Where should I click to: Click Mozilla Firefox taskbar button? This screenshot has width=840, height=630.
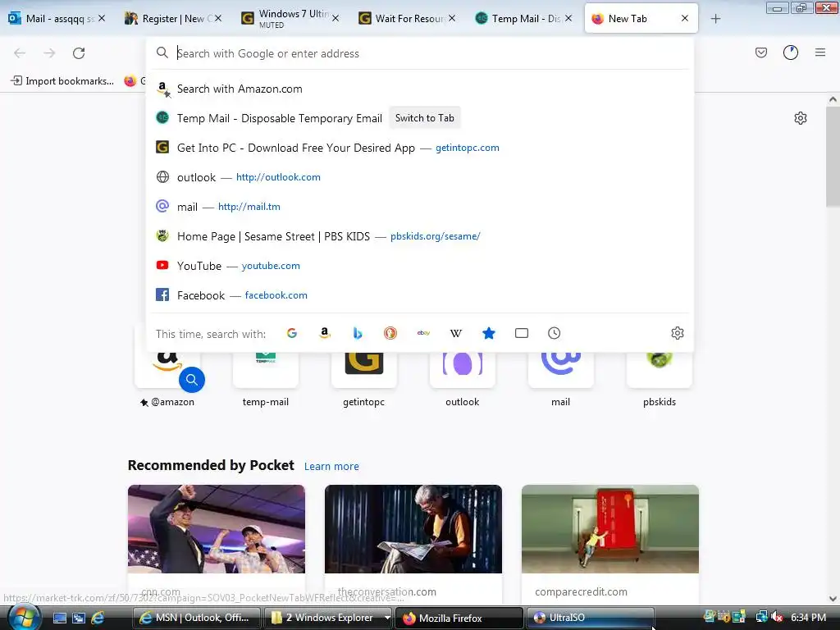[x=459, y=619]
